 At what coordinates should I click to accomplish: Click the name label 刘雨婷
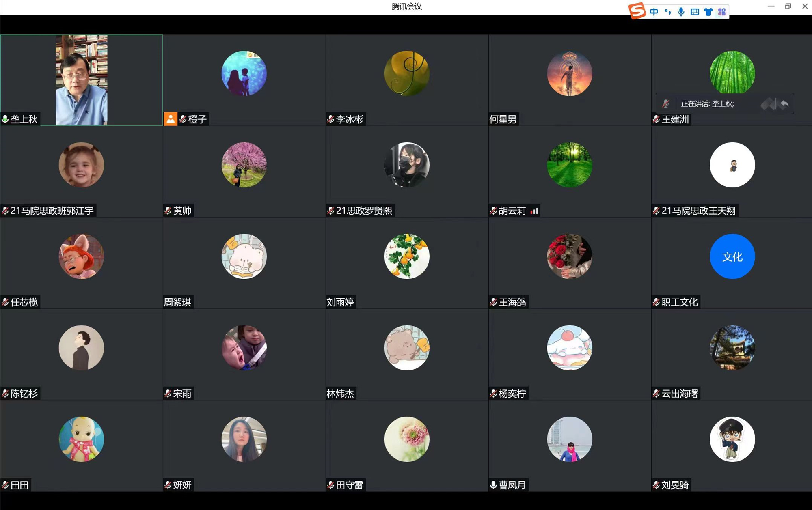340,302
